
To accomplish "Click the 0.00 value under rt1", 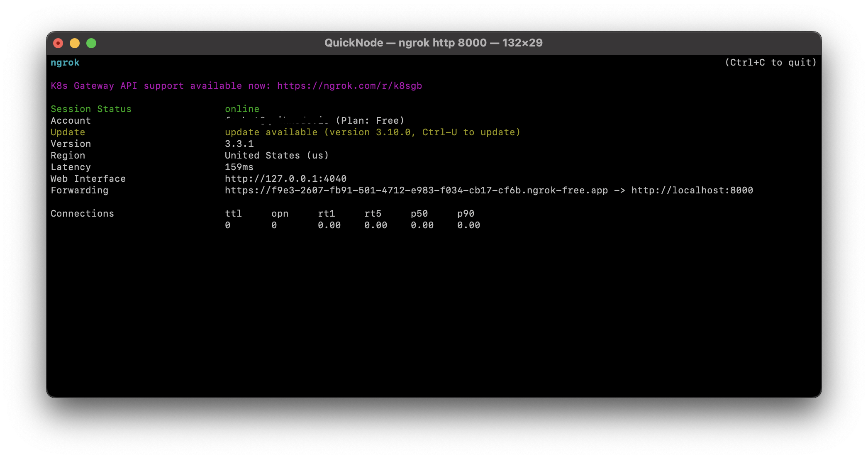I will (x=329, y=225).
